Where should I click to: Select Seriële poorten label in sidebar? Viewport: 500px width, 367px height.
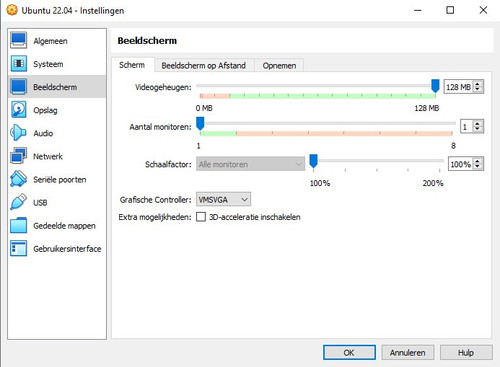pos(60,180)
